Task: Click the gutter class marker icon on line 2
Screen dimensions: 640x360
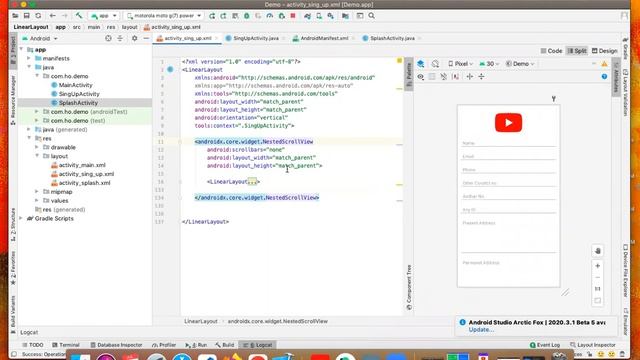Action: pos(170,69)
